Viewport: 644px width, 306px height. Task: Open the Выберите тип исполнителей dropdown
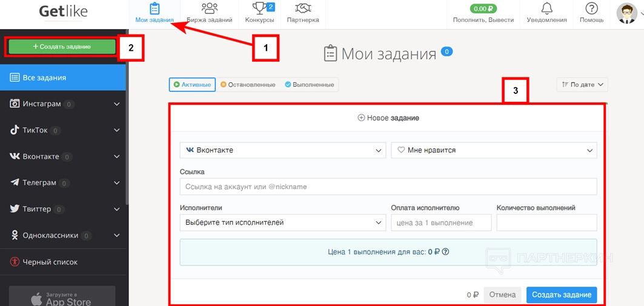point(283,222)
